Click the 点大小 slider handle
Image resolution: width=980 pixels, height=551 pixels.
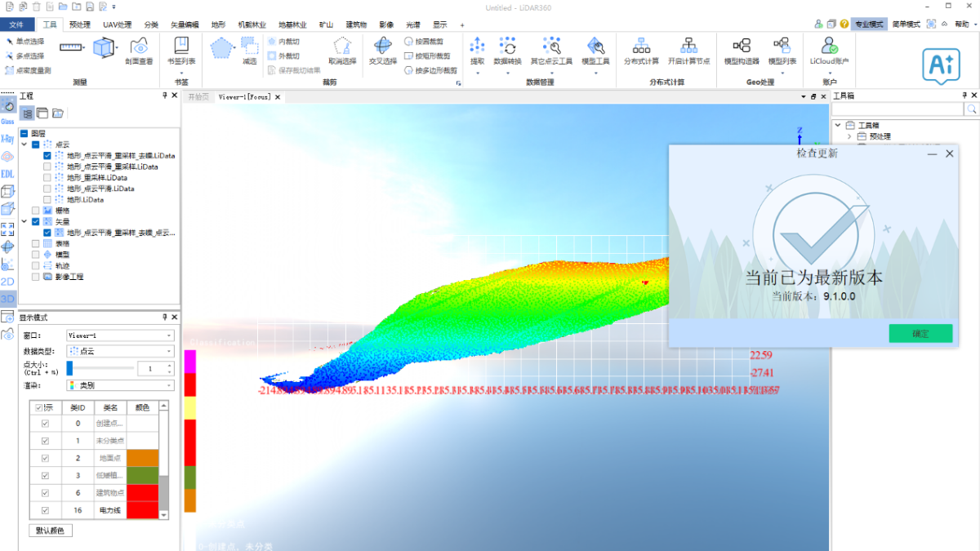(70, 368)
